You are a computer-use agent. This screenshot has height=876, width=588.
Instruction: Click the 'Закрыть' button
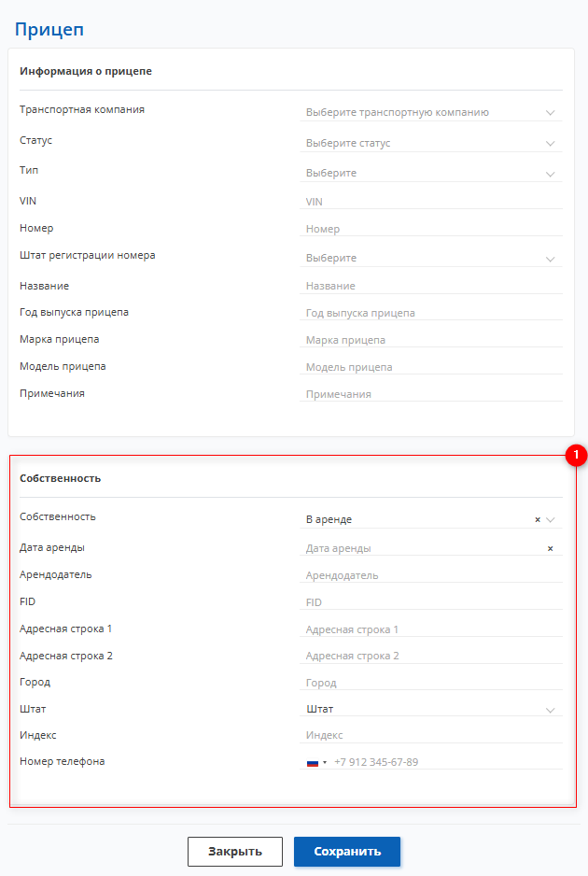click(234, 852)
